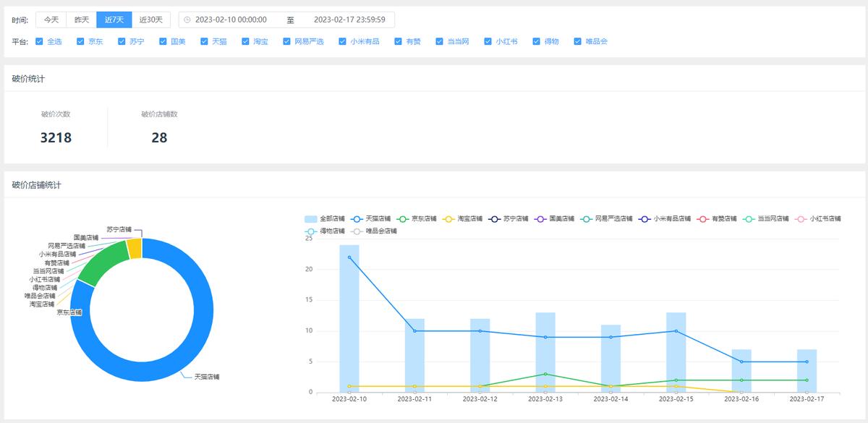Toggle the 苏宁店铺 legend marker

coord(495,218)
